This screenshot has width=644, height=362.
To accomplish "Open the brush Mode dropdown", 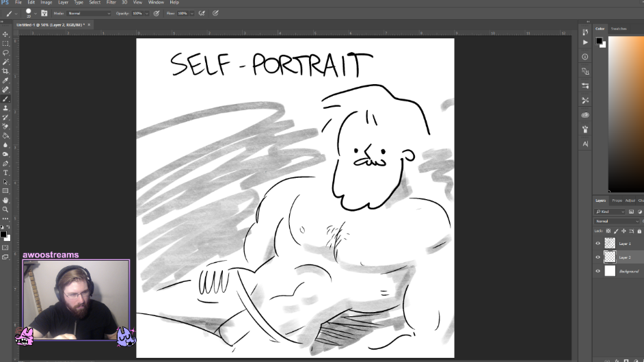I will click(89, 13).
